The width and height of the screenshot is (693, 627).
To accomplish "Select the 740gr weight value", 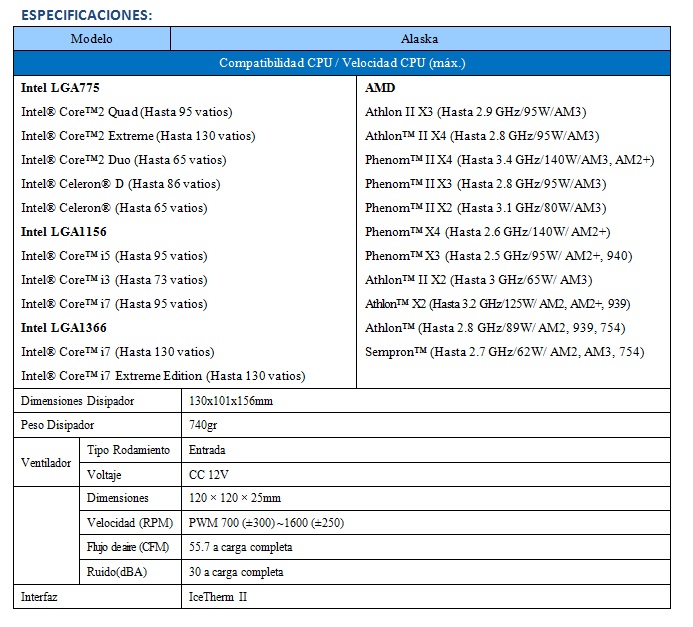I will point(203,426).
